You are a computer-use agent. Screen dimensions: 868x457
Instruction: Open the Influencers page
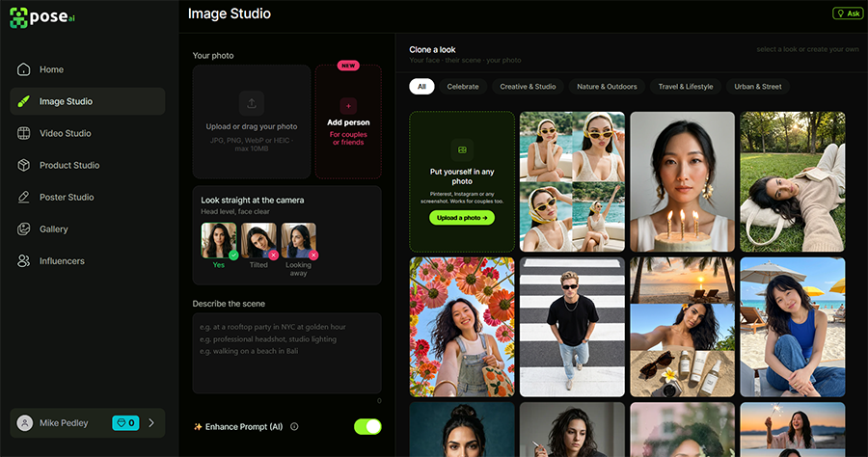click(x=88, y=260)
